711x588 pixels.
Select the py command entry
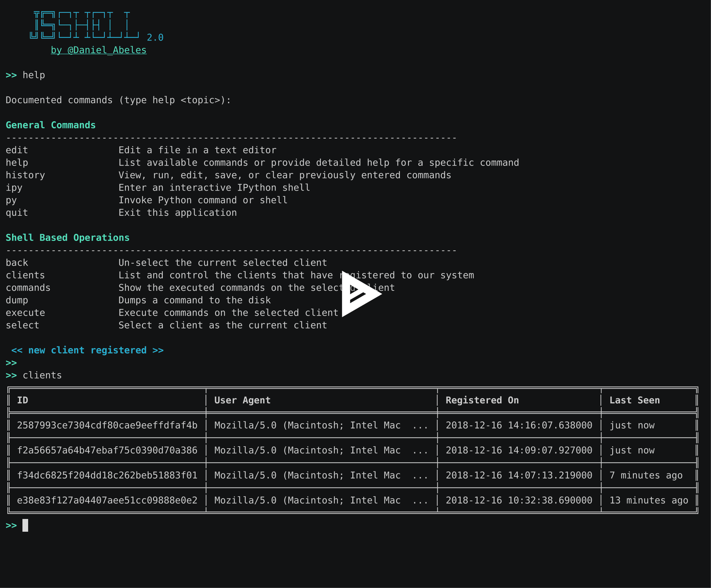[x=11, y=200]
